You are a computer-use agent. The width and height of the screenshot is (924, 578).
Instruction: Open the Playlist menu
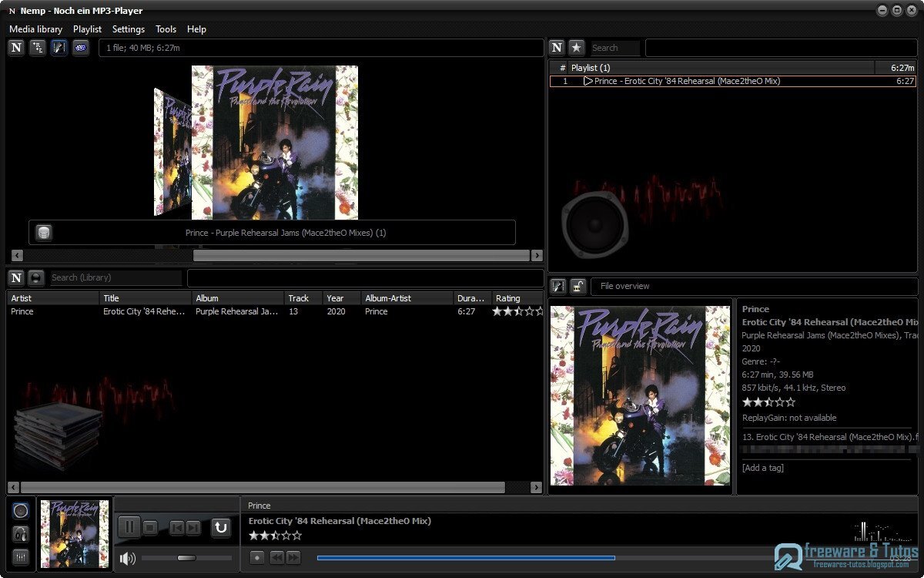88,29
